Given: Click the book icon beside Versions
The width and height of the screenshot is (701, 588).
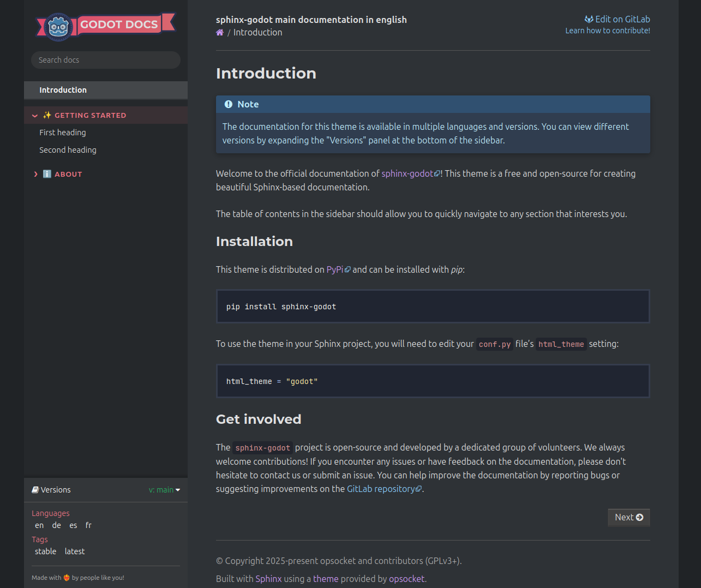Looking at the screenshot, I should 35,490.
